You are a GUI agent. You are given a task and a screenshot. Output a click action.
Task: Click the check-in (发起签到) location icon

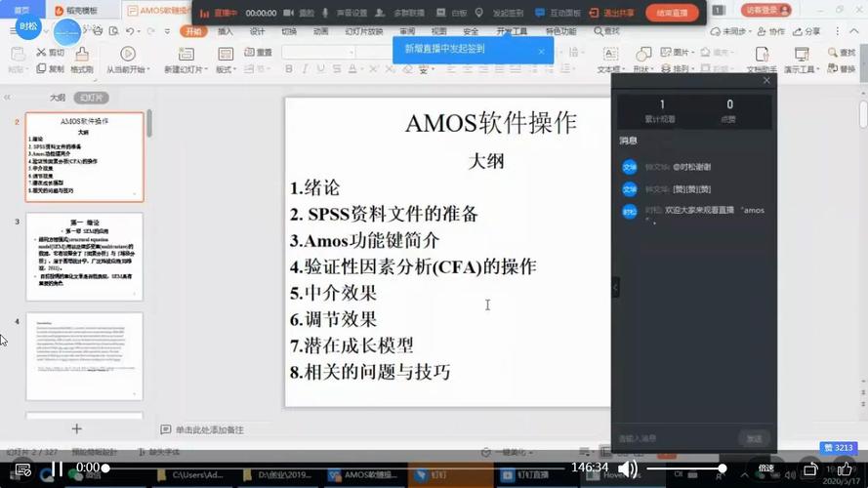478,12
